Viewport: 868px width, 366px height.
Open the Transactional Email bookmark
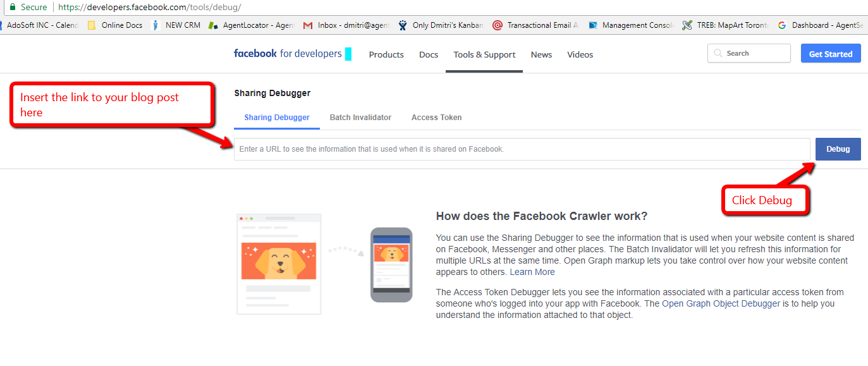[x=536, y=25]
